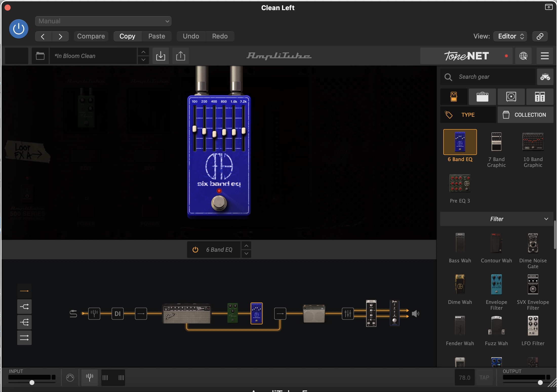Click the 100 Hz slider on EQ pedal

point(194,129)
